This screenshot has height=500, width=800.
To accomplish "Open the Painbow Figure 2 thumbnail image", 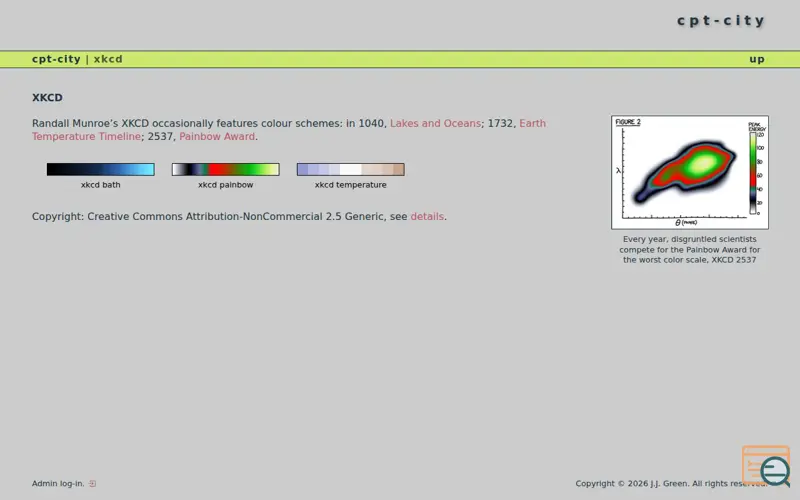I will [x=690, y=172].
